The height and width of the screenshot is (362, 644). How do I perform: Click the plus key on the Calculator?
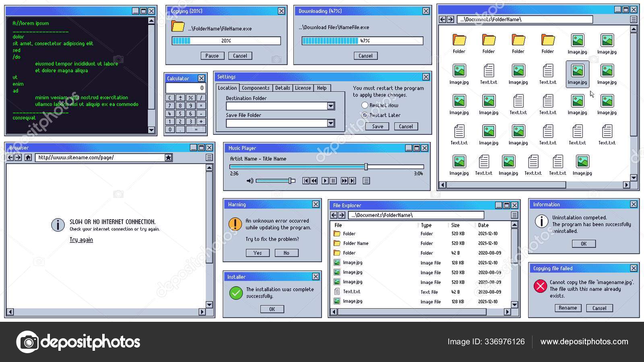pyautogui.click(x=201, y=121)
